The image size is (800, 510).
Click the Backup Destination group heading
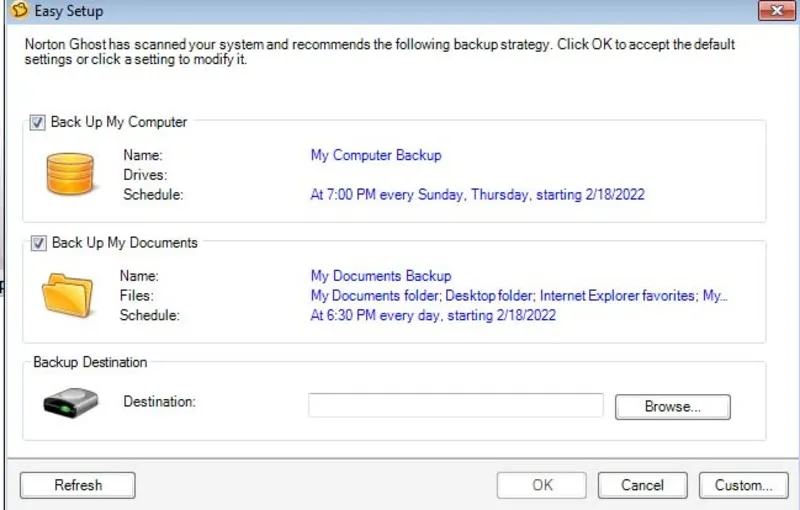coord(90,362)
